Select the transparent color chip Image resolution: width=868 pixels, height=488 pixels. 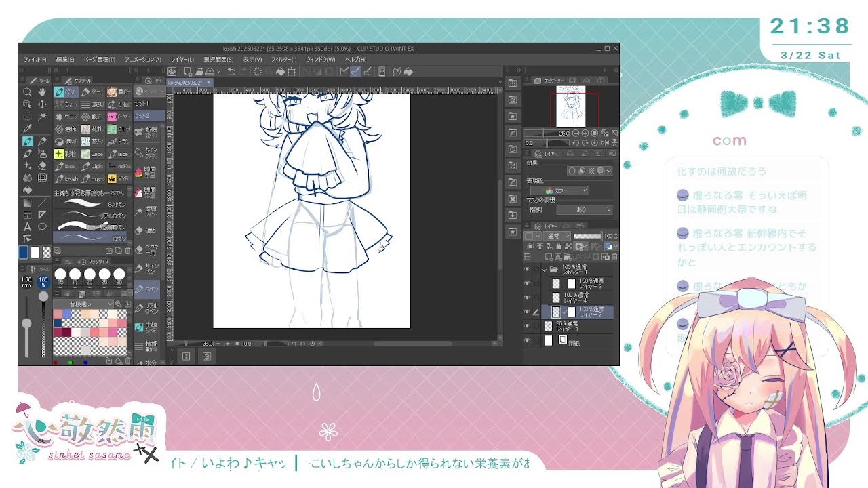(47, 252)
